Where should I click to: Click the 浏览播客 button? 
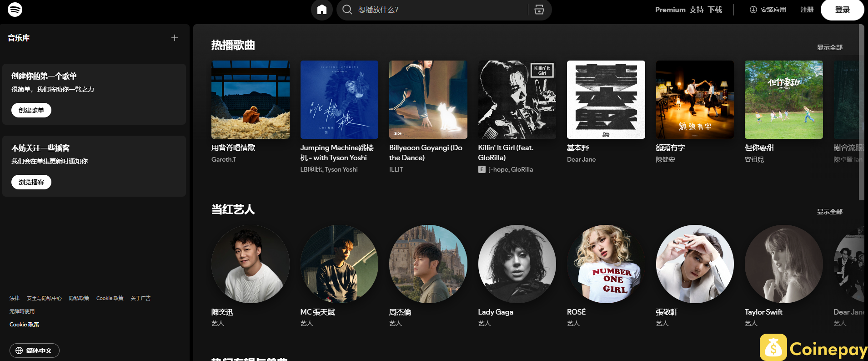[x=31, y=182]
